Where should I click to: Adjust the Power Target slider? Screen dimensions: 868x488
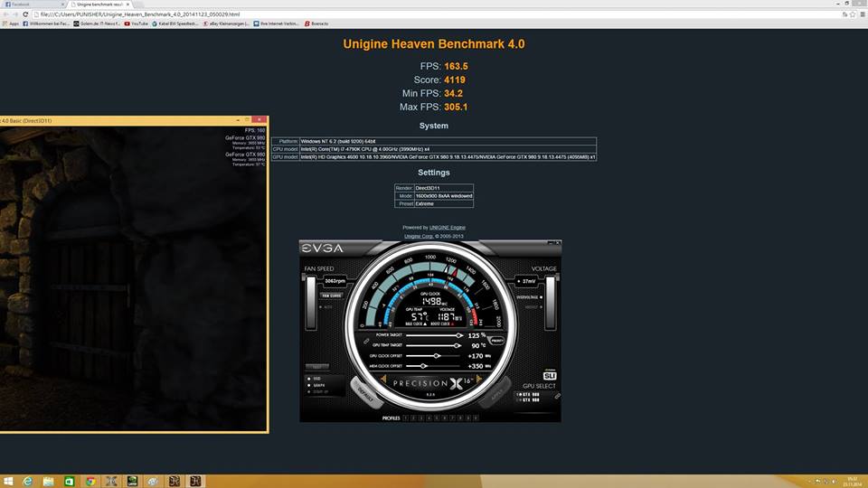(x=433, y=335)
